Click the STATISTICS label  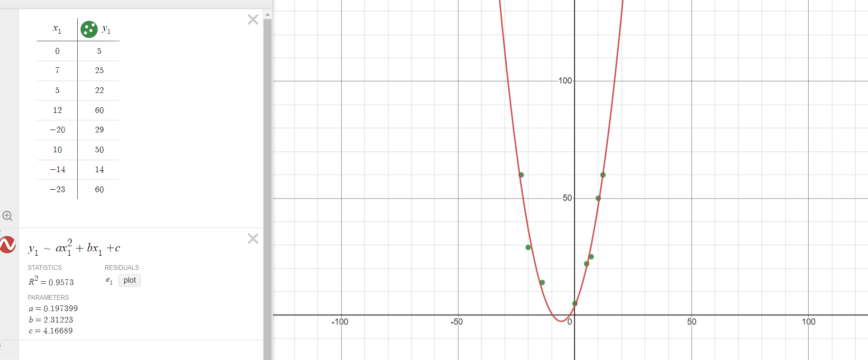pyautogui.click(x=45, y=268)
